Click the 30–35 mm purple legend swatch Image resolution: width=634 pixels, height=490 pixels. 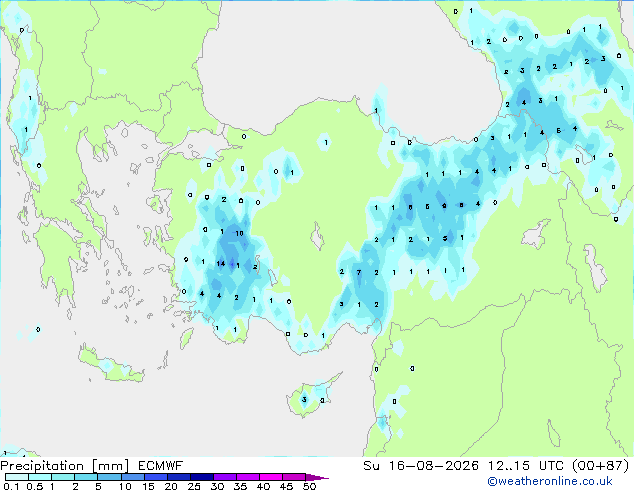(224, 477)
